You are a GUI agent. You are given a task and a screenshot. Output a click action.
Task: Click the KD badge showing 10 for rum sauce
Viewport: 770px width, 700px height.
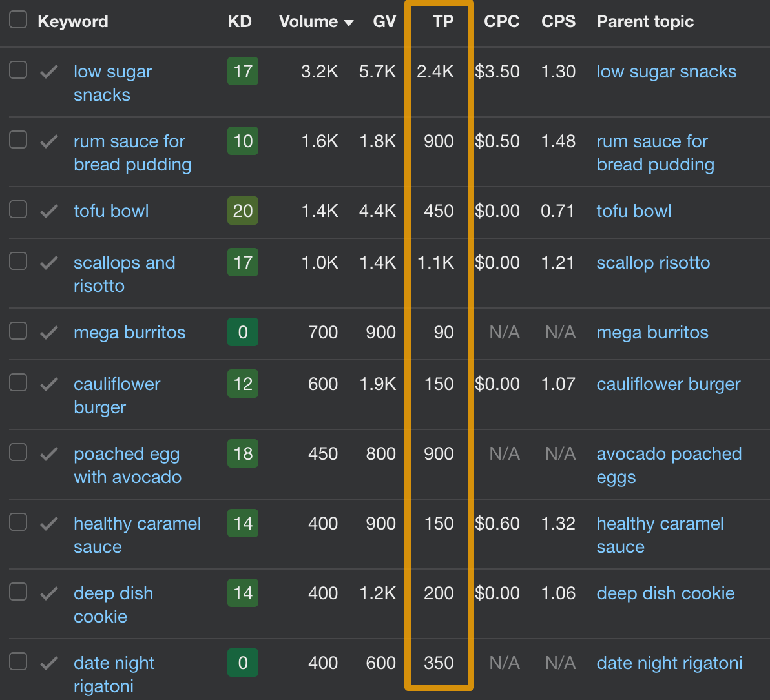(242, 141)
